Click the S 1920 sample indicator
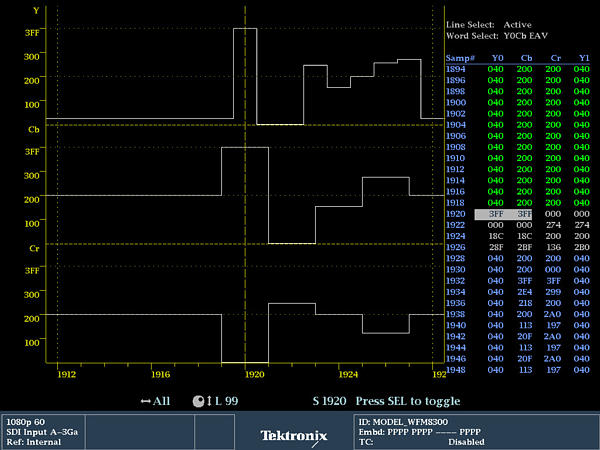This screenshot has width=600, height=450. (x=329, y=400)
